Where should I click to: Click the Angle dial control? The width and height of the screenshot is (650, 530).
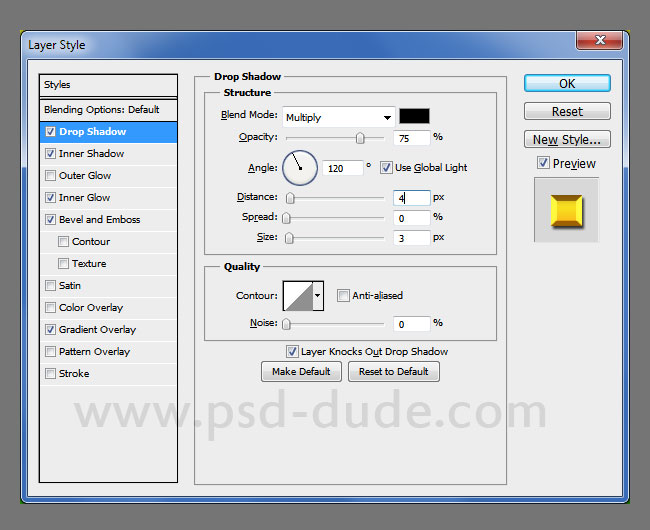pyautogui.click(x=300, y=168)
